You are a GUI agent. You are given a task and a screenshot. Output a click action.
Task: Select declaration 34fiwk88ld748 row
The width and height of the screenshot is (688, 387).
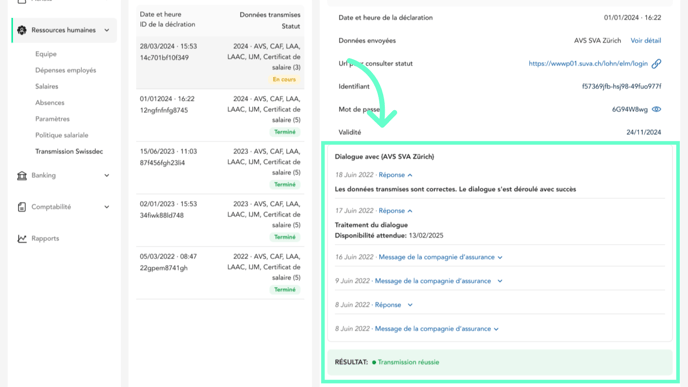[220, 221]
